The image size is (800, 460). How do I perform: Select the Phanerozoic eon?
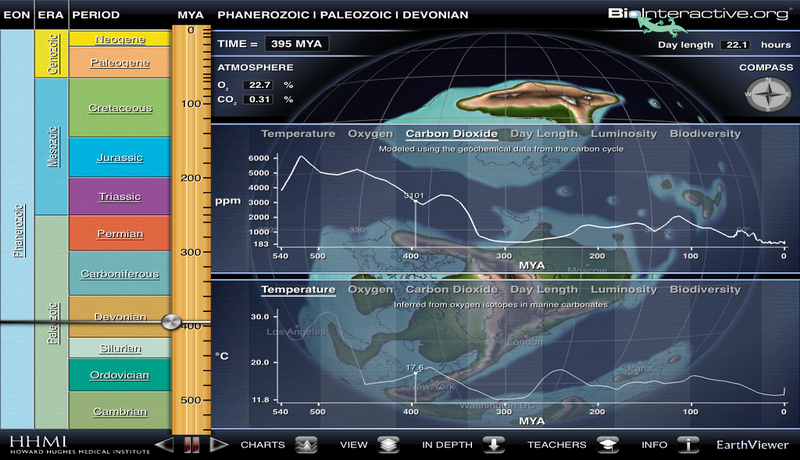[17, 229]
